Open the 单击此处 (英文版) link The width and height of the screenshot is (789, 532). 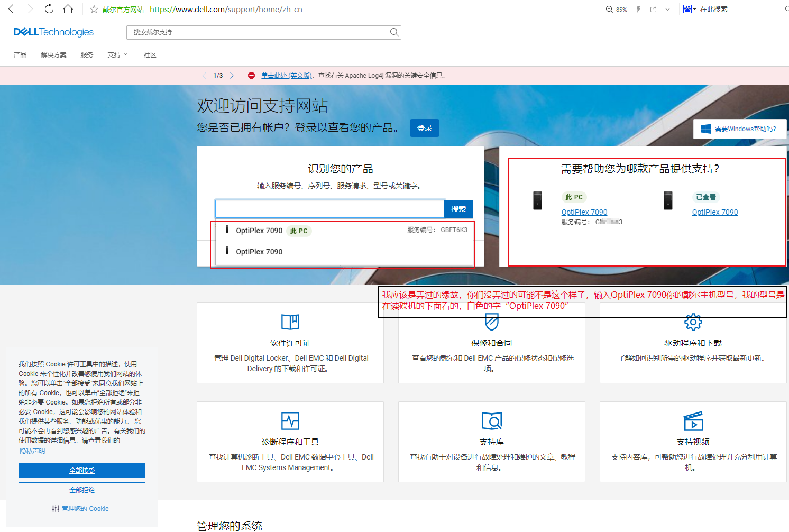[x=287, y=76]
